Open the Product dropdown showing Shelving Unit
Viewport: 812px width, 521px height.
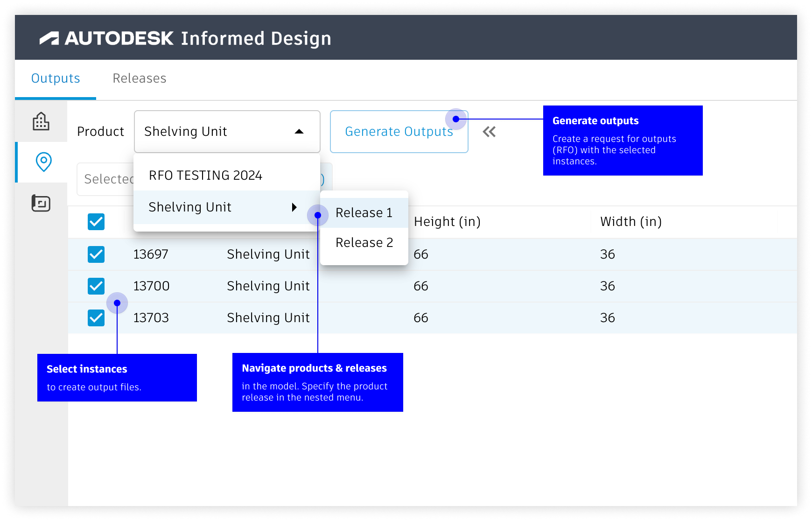tap(227, 132)
